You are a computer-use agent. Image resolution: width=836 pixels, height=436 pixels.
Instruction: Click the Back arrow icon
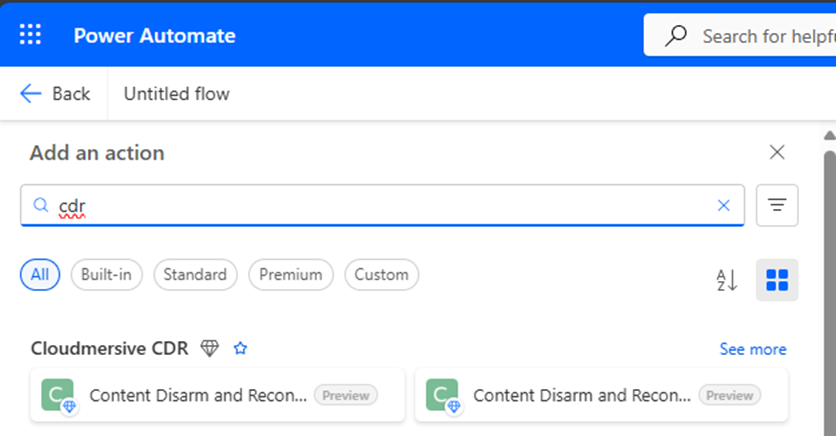(31, 94)
